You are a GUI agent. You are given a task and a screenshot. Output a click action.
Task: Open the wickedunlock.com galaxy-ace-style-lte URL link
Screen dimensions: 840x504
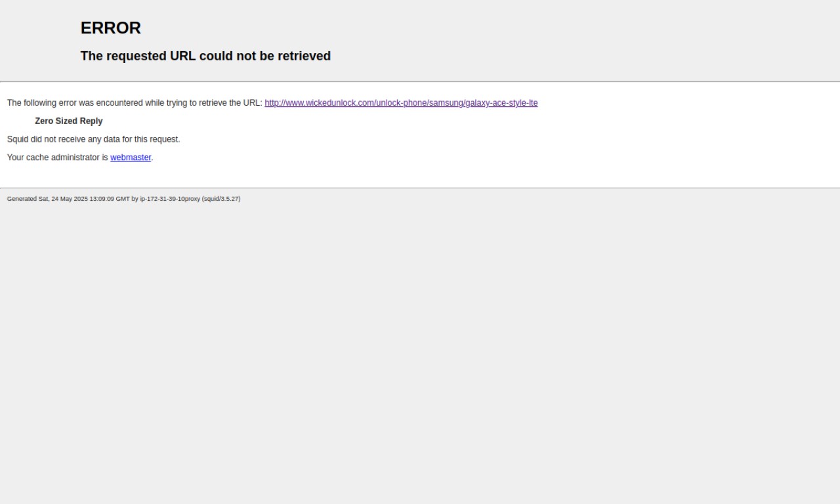coord(401,103)
